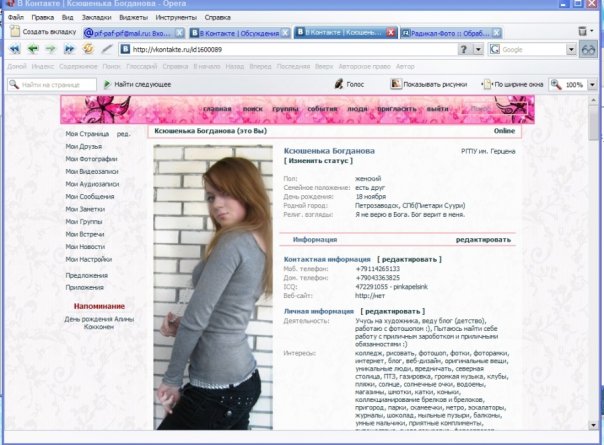The width and height of the screenshot is (604, 445).
Task: Open the Виджеты menu
Action: tap(133, 17)
